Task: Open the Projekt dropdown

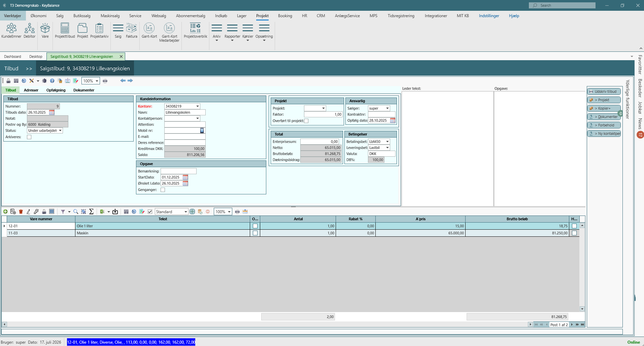Action: point(324,108)
